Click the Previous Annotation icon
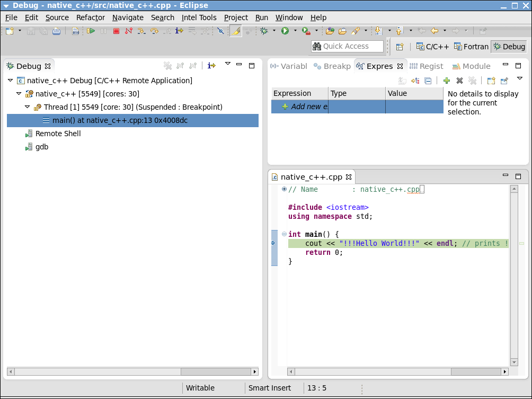532x399 pixels. click(400, 31)
